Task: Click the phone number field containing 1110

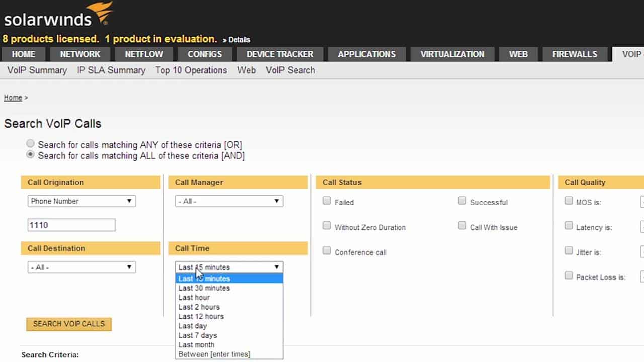Action: pos(71,225)
